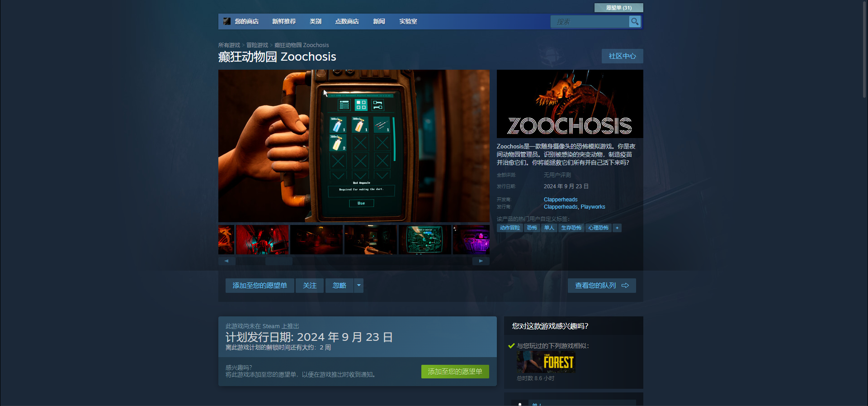
Task: Open the 您的商店 menu
Action: (x=247, y=21)
